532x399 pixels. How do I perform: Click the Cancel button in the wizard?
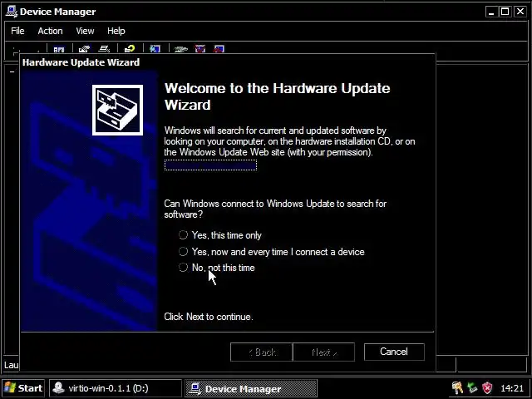[x=394, y=352]
